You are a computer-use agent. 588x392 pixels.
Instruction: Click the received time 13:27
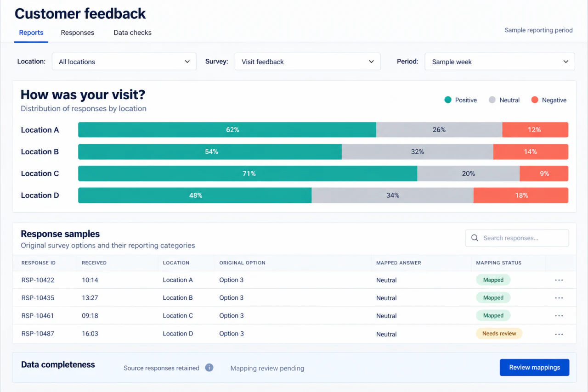pyautogui.click(x=90, y=298)
